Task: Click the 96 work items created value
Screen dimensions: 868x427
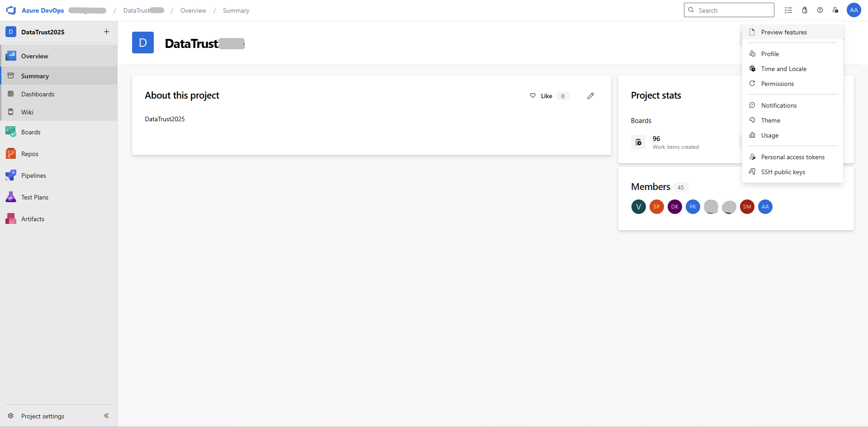Action: 656,138
